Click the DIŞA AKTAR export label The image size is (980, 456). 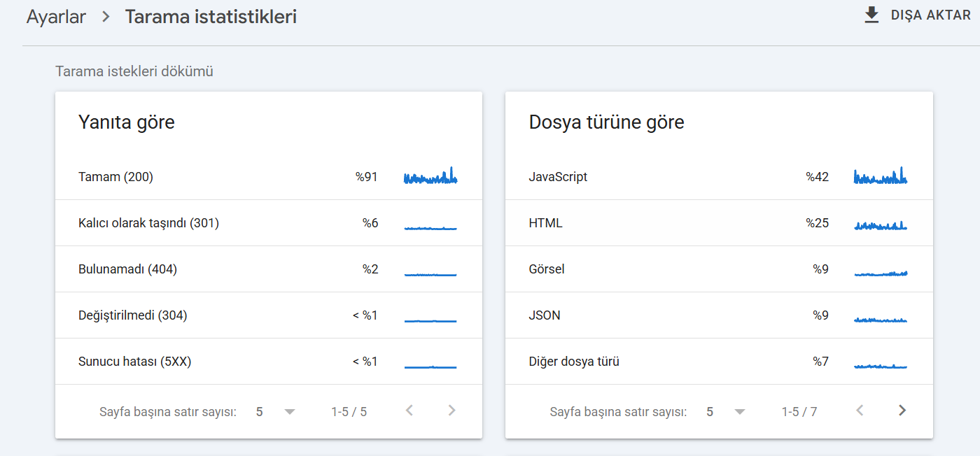930,15
